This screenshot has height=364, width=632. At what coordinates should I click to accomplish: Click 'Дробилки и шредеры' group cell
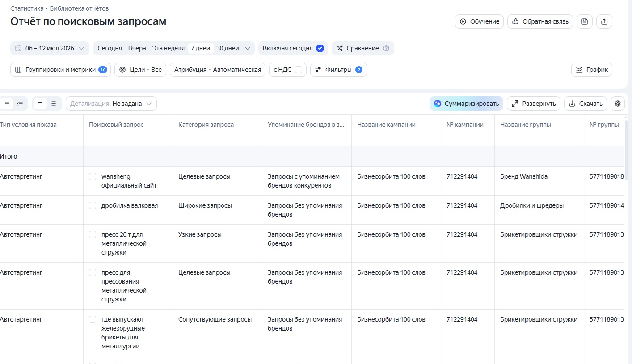(x=532, y=205)
